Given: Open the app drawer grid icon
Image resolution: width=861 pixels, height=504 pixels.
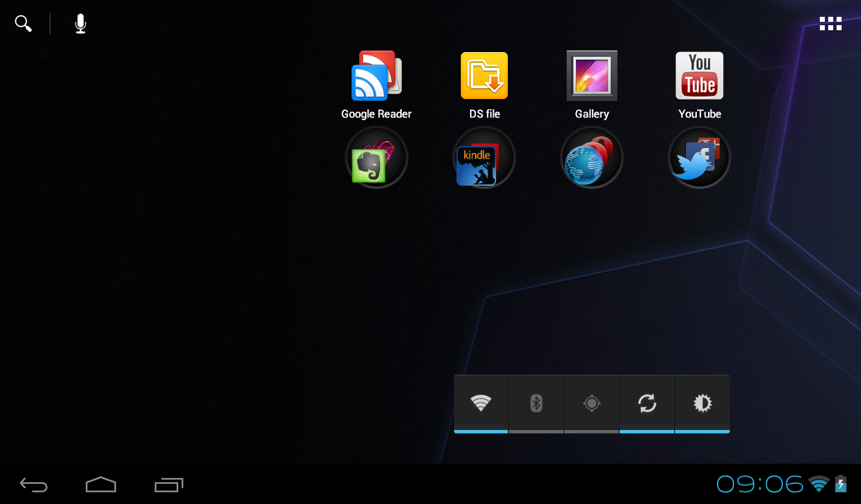Looking at the screenshot, I should (x=831, y=23).
